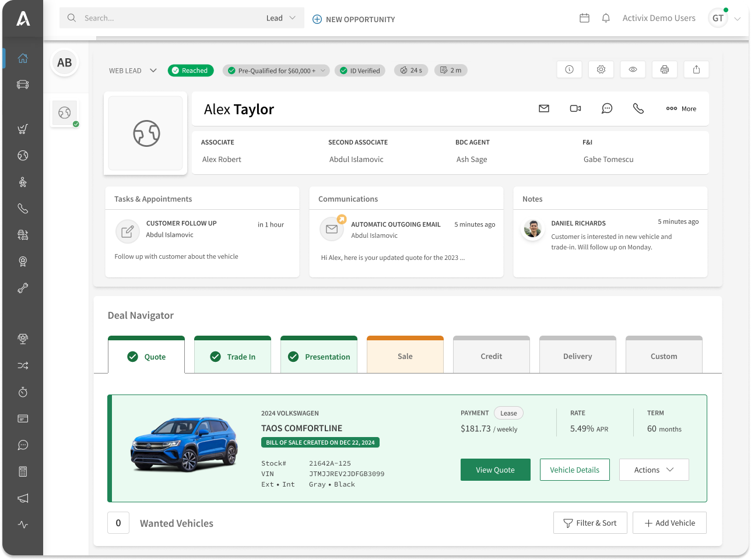Open the Lead search filter dropdown
Screen dimensions: 751x560
coord(282,18)
